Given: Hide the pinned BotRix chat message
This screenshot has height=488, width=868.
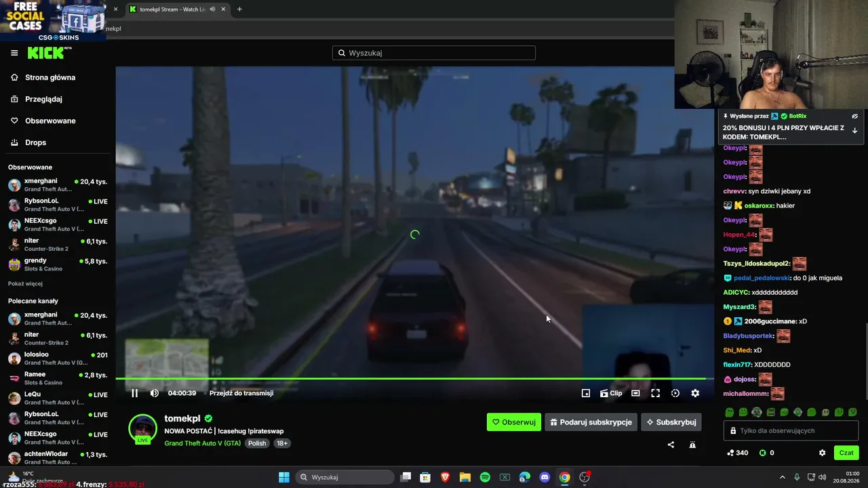Looking at the screenshot, I should 855,117.
